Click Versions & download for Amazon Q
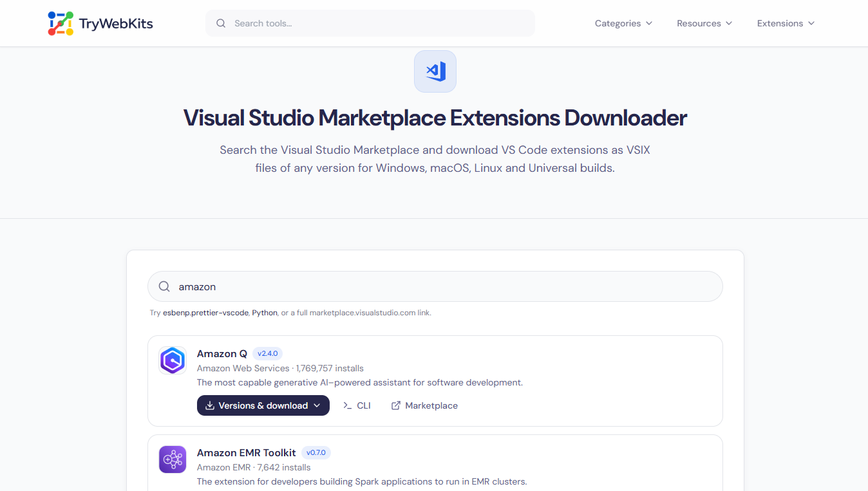This screenshot has width=868, height=491. (263, 405)
